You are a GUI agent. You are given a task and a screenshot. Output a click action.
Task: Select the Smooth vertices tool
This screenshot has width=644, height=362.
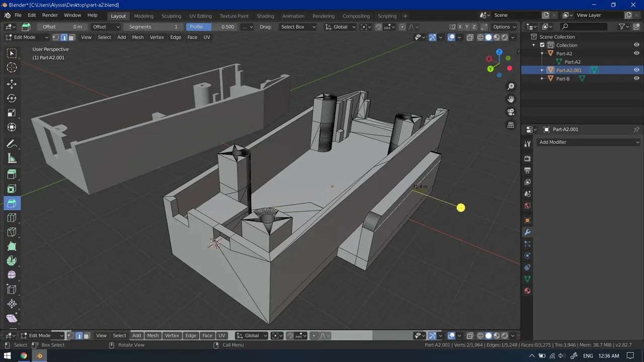pyautogui.click(x=12, y=275)
